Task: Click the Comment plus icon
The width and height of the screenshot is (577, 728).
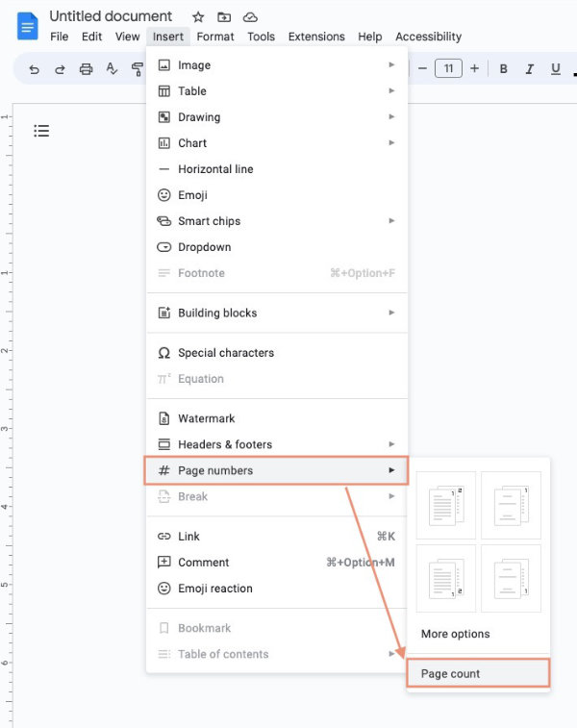Action: [163, 563]
